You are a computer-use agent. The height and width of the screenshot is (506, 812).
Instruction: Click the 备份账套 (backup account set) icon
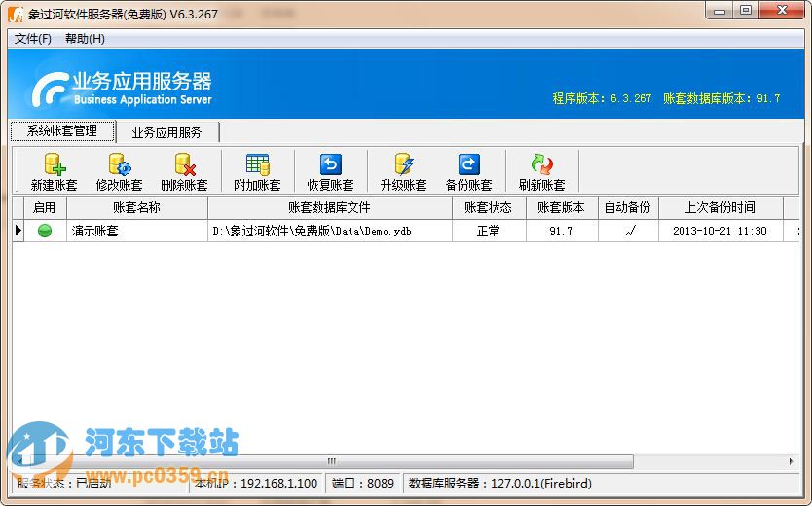click(x=468, y=164)
